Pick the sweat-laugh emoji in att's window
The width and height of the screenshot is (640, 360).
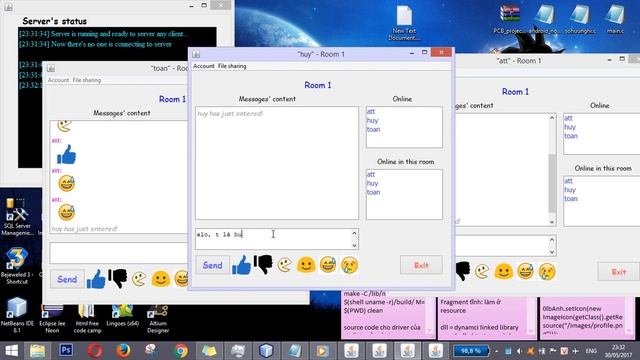click(525, 271)
